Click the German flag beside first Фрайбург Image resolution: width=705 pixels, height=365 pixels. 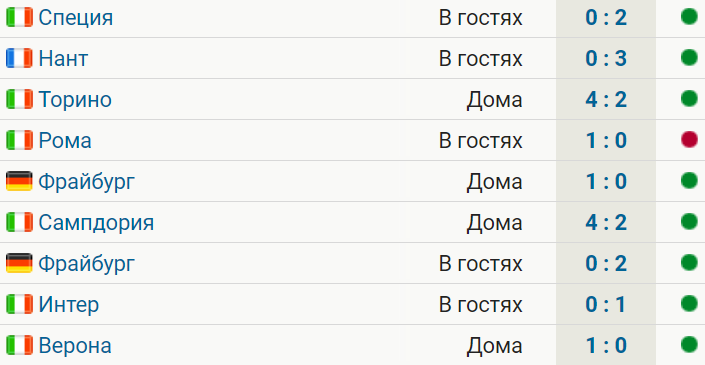coord(19,181)
